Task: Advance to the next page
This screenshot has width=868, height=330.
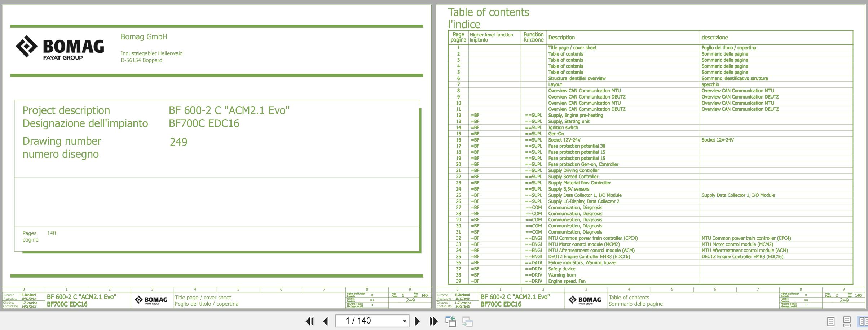Action: tap(417, 321)
